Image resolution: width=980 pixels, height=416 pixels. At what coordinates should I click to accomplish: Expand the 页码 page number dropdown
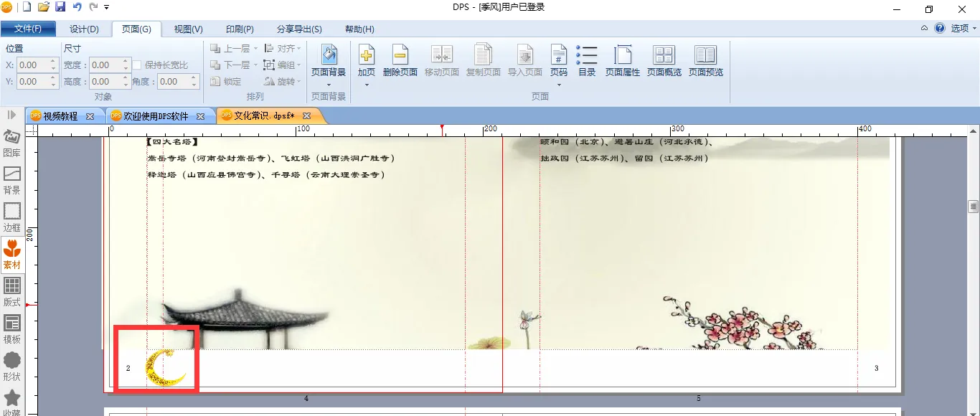tap(558, 85)
